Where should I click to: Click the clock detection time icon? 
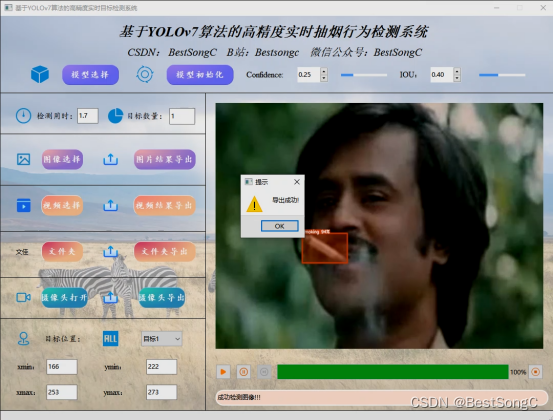(23, 116)
